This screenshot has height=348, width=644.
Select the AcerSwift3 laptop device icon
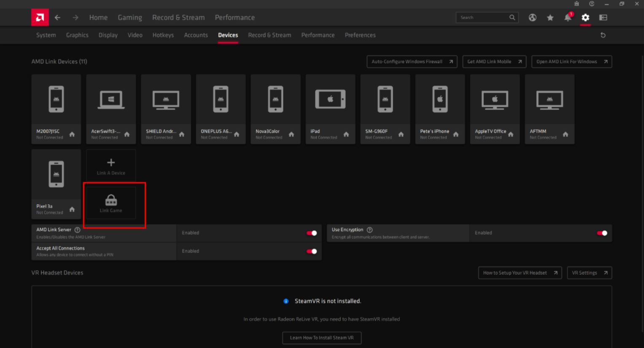111,100
